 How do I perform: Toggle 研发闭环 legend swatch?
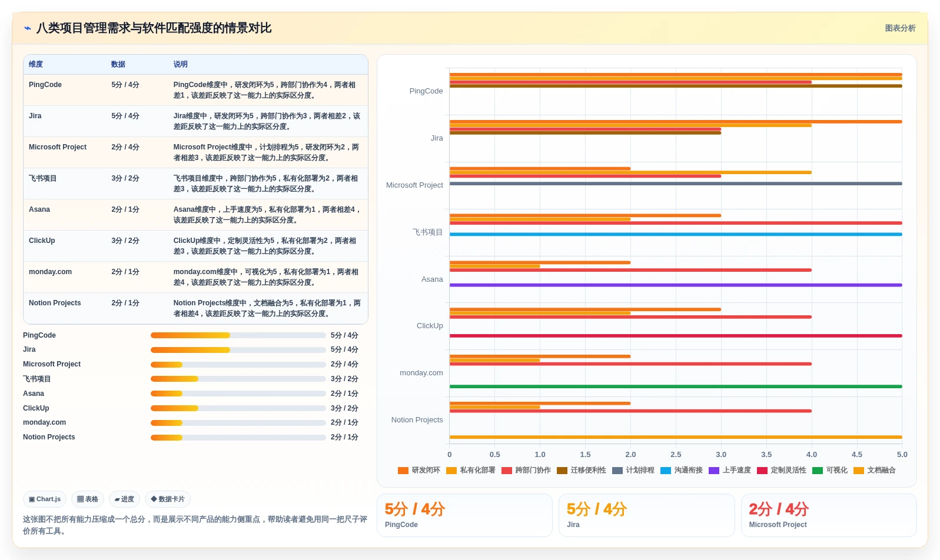tap(403, 471)
